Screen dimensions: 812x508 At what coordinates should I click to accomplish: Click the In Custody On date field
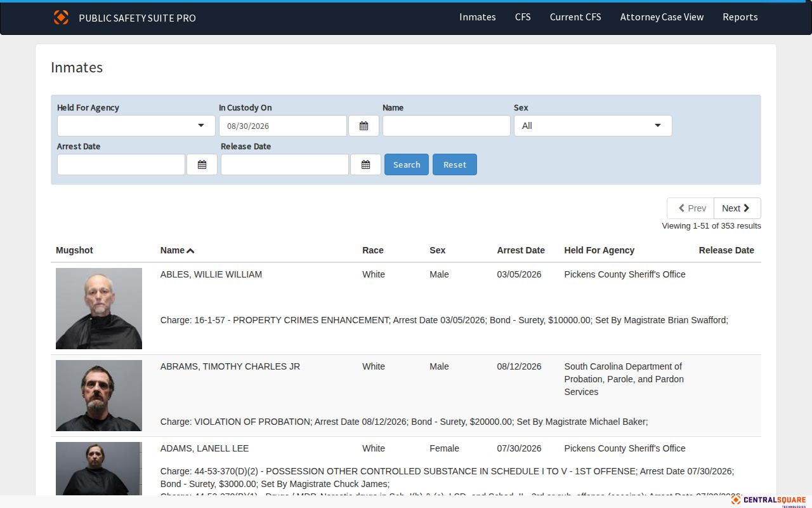(x=283, y=126)
